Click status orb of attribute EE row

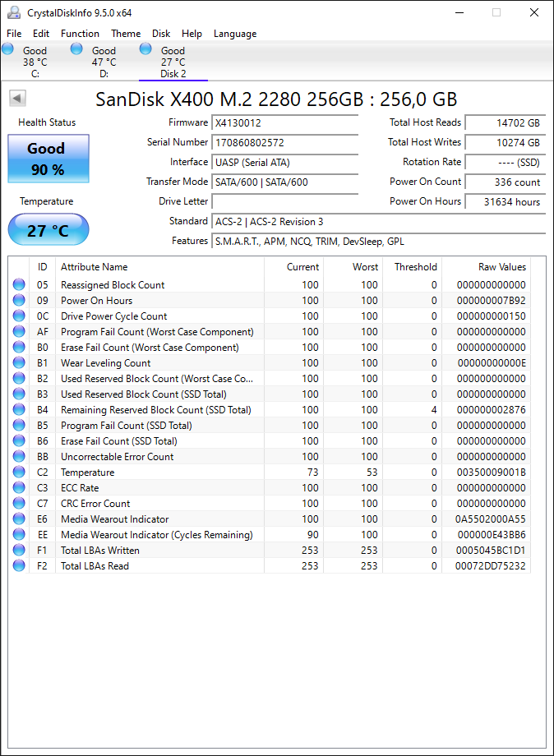click(19, 534)
